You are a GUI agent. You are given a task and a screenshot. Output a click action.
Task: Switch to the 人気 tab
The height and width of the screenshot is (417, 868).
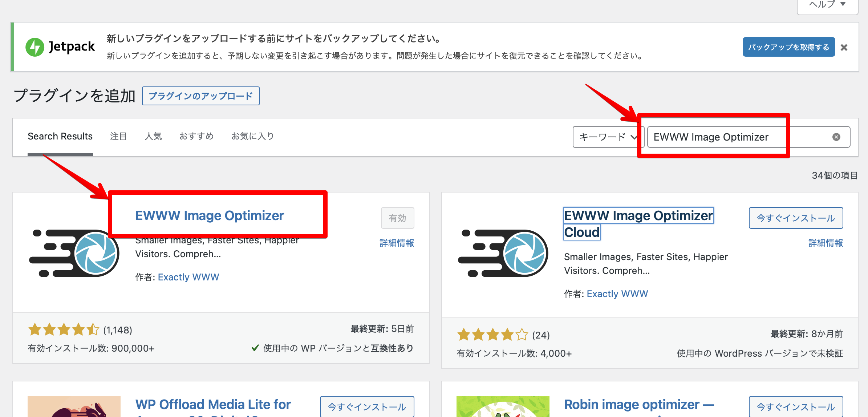point(153,136)
